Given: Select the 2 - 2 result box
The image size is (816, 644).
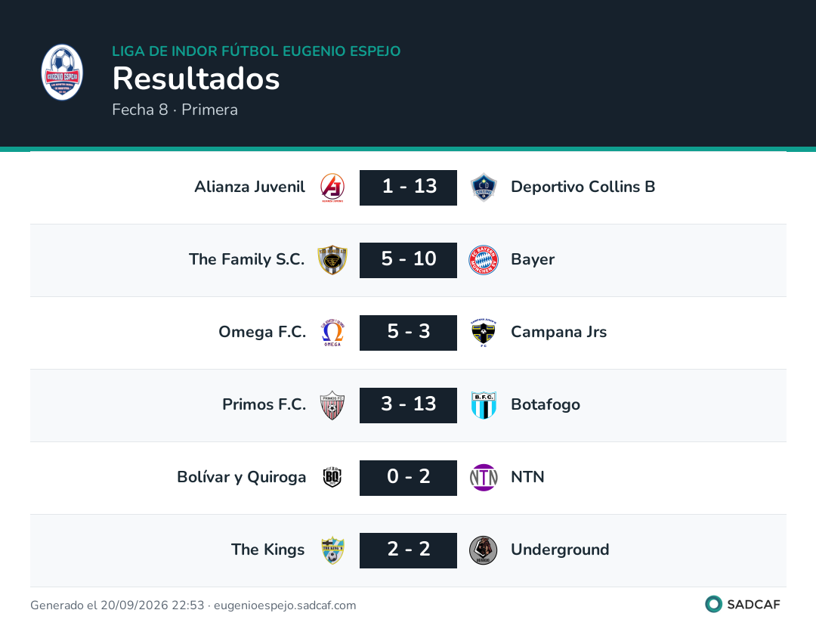Looking at the screenshot, I should point(408,550).
